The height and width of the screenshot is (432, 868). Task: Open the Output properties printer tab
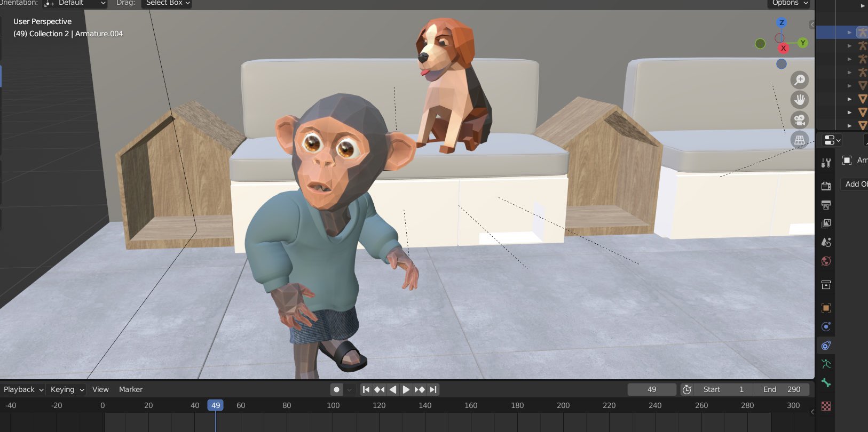pyautogui.click(x=826, y=205)
